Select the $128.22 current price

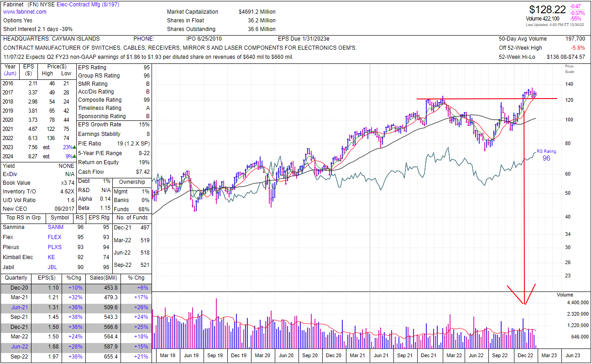[547, 9]
